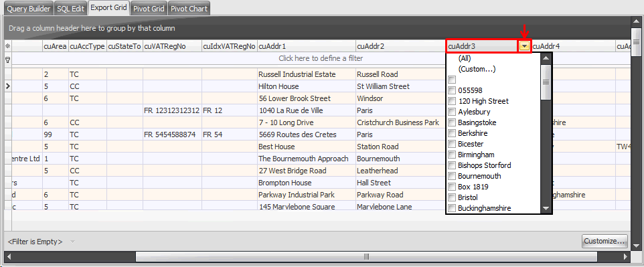Viewport: 644px width, 267px height.
Task: Click the horizontal scroll right arrow
Action: point(625,257)
